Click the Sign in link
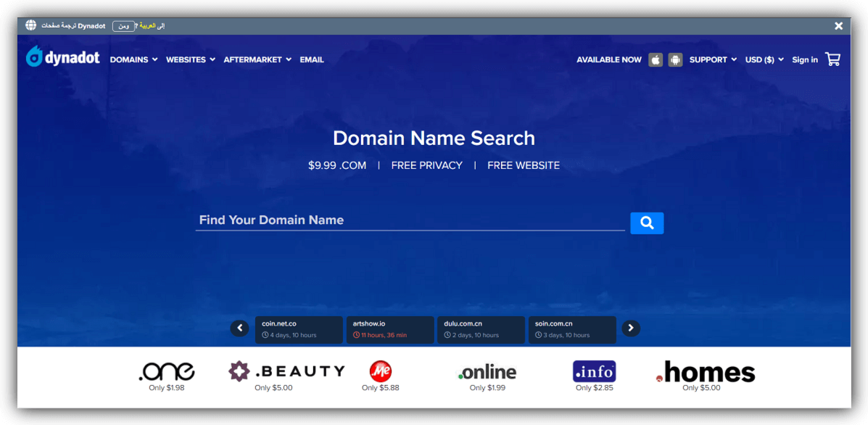Image resolution: width=868 pixels, height=425 pixels. click(804, 59)
